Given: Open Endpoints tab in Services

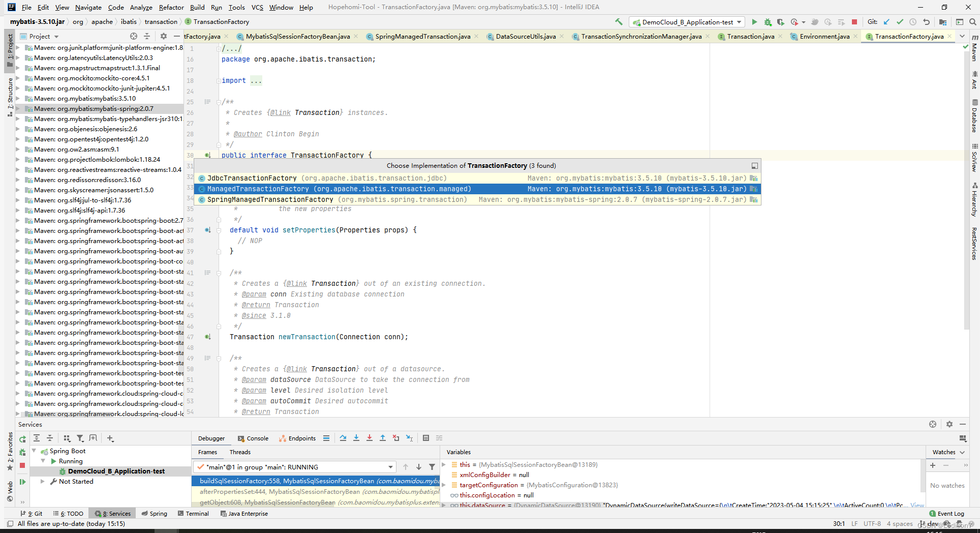Looking at the screenshot, I should [x=297, y=438].
